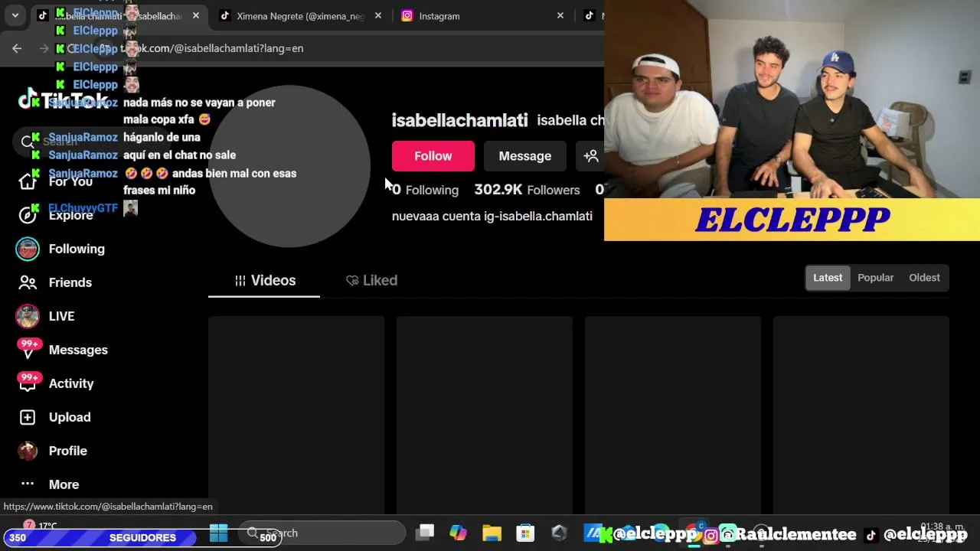Click the LIVE sidebar label
Screen dimensions: 980x551
(x=61, y=316)
